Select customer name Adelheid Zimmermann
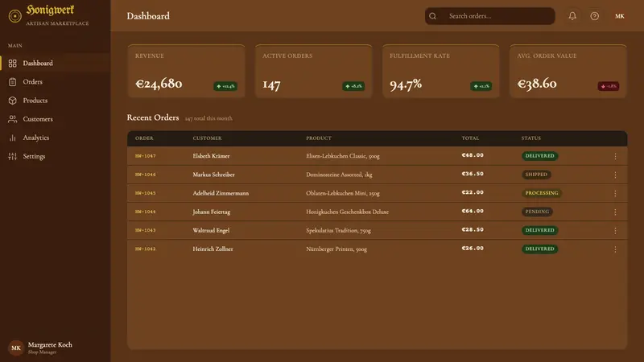 pos(221,193)
